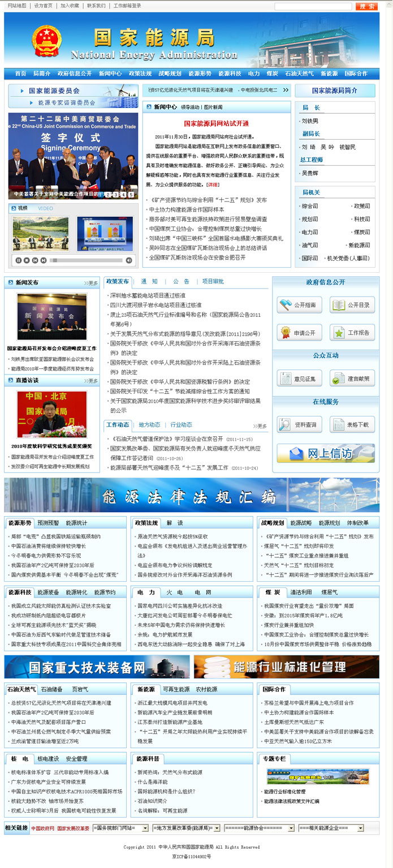Click the orange 搜索 search button
Image resolution: width=393 pixels, height=868 pixels.
click(366, 6)
